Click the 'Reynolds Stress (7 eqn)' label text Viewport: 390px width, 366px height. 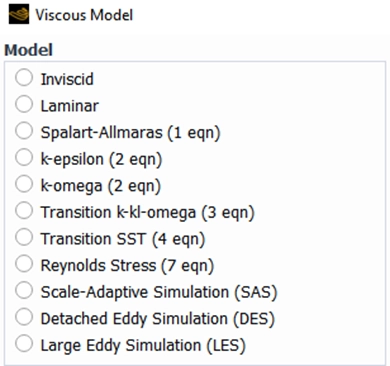click(127, 266)
